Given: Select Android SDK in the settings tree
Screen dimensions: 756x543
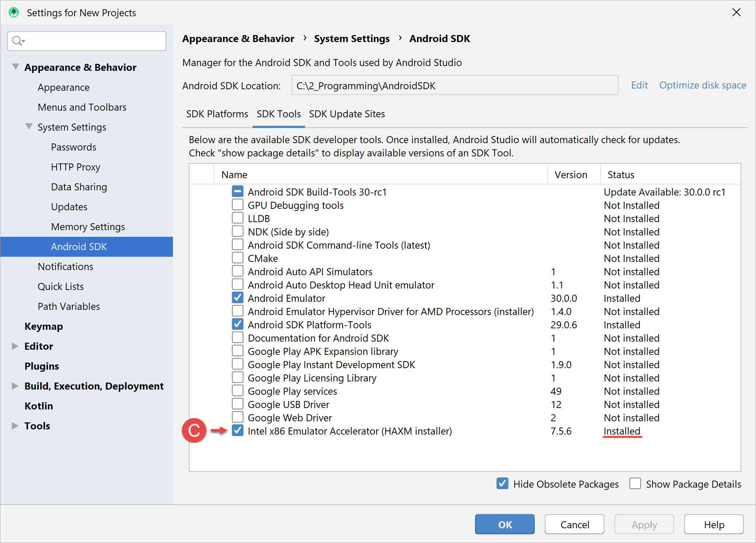Looking at the screenshot, I should tap(87, 247).
